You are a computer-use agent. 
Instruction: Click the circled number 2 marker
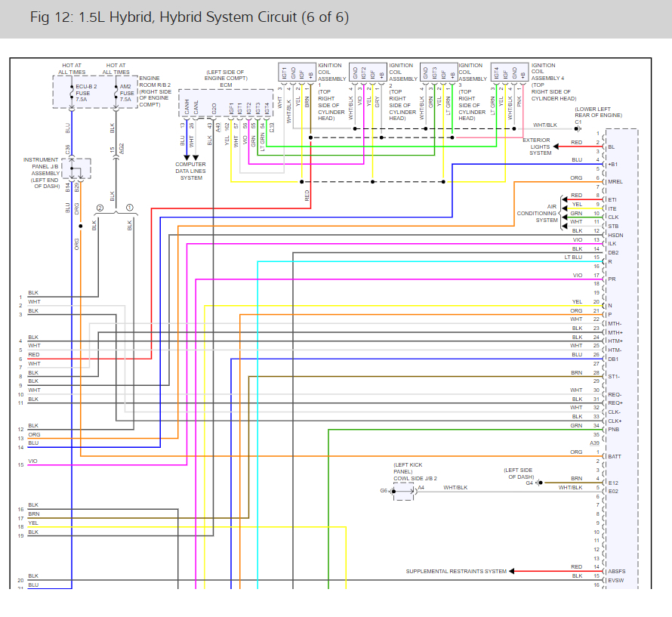point(100,208)
